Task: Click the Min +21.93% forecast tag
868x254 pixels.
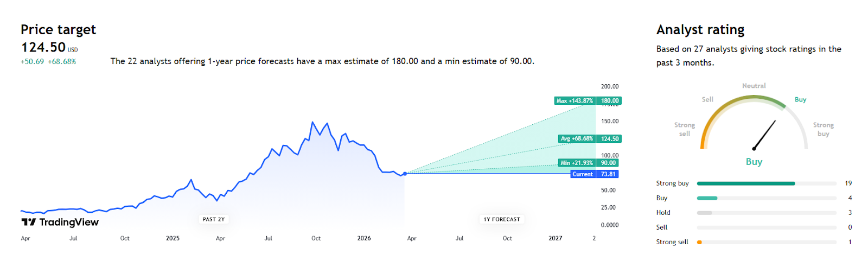Action: (577, 163)
